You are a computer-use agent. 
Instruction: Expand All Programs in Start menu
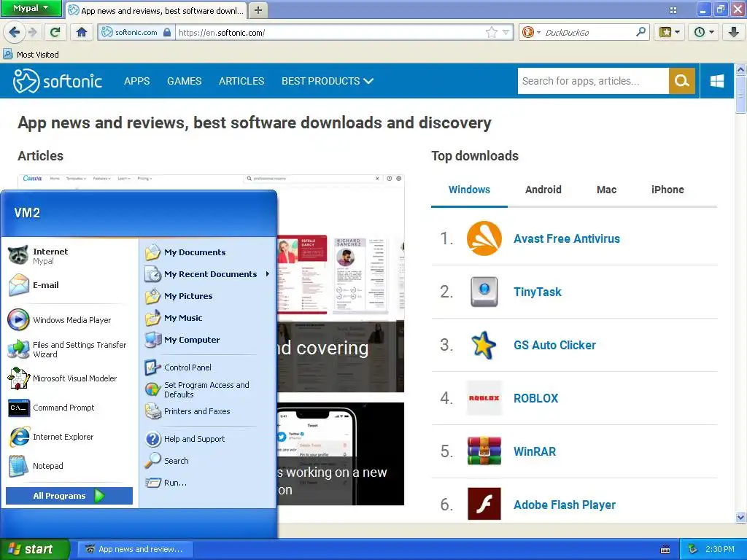click(x=69, y=496)
